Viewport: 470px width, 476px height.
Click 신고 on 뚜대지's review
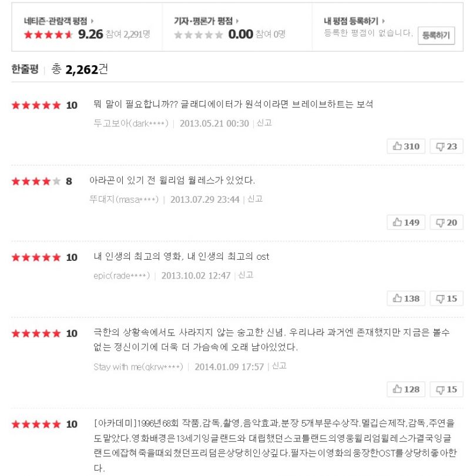click(254, 199)
